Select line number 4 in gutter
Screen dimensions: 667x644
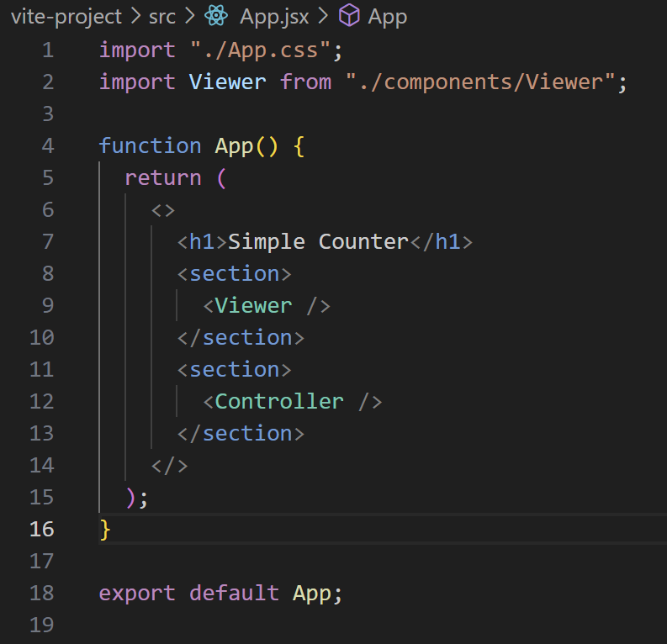pos(48,145)
